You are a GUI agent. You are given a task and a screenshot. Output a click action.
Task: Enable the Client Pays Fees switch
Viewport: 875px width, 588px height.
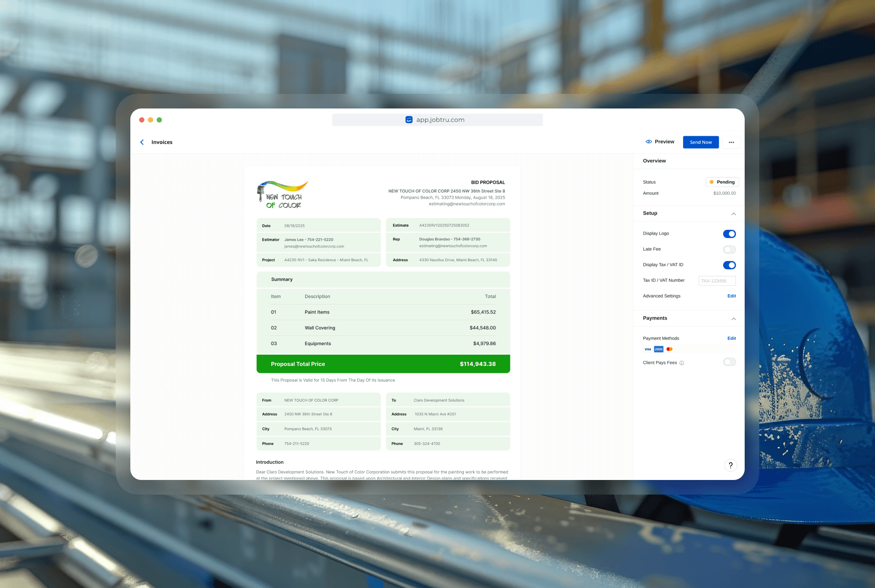(x=729, y=362)
